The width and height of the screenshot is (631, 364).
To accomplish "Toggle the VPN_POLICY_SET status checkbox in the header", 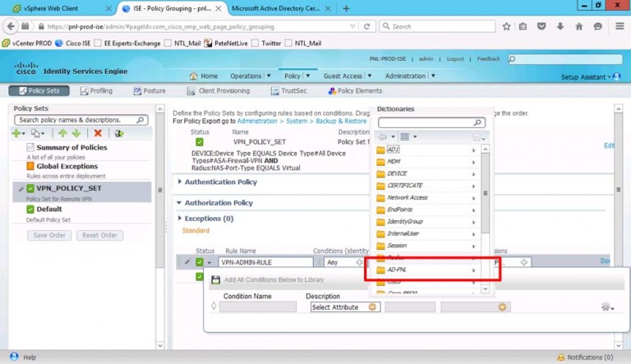I will tap(199, 141).
